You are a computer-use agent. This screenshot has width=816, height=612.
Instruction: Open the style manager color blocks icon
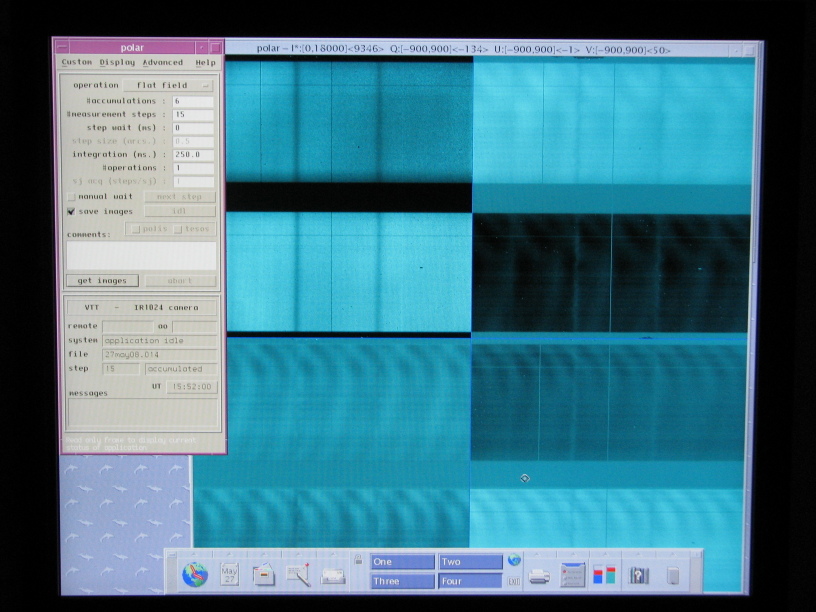click(x=604, y=575)
